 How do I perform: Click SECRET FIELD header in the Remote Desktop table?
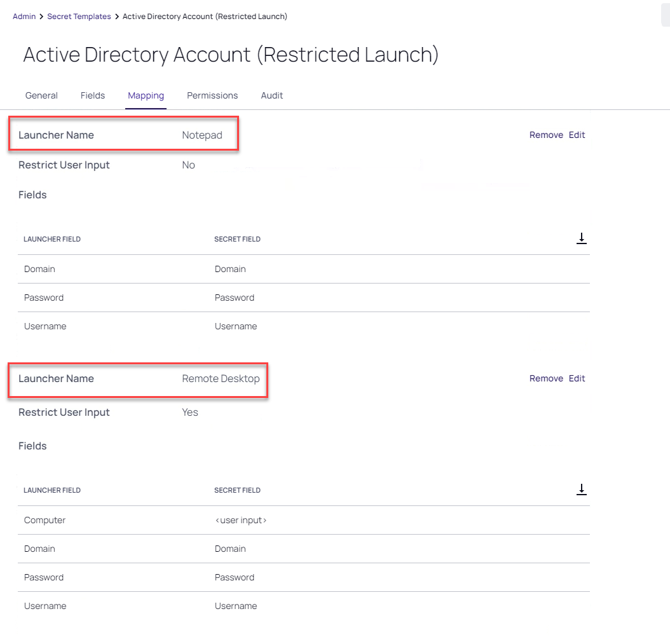pos(237,491)
